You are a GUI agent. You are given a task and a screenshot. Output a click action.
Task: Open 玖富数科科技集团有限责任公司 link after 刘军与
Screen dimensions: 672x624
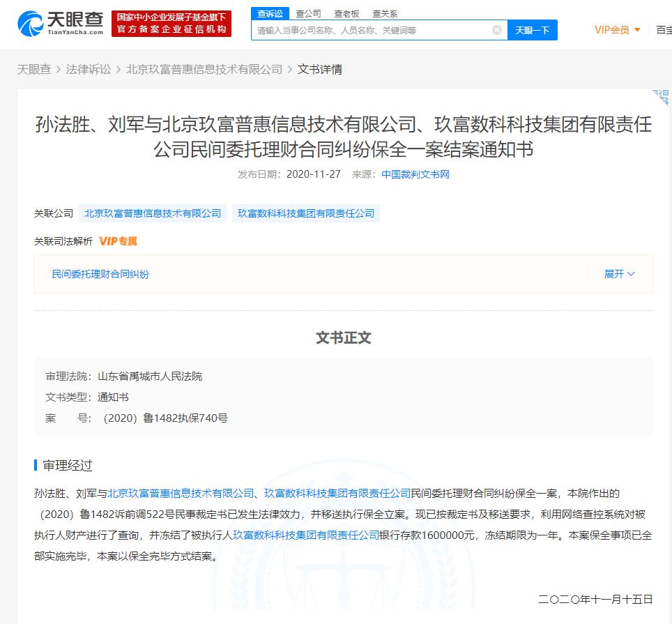pos(337,494)
